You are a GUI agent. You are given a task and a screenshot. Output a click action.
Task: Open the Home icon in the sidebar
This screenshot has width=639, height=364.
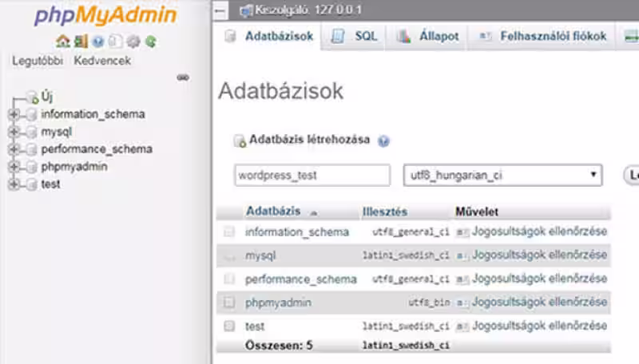[x=63, y=42]
